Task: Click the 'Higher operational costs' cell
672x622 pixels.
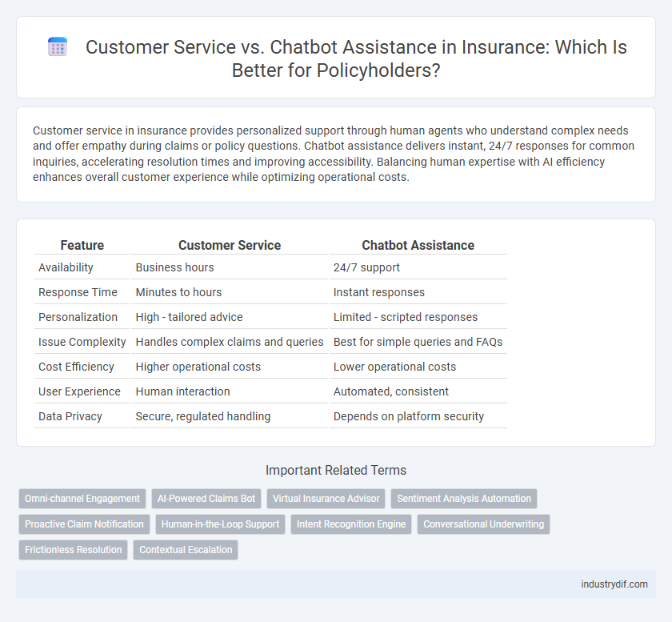Action: pyautogui.click(x=230, y=367)
